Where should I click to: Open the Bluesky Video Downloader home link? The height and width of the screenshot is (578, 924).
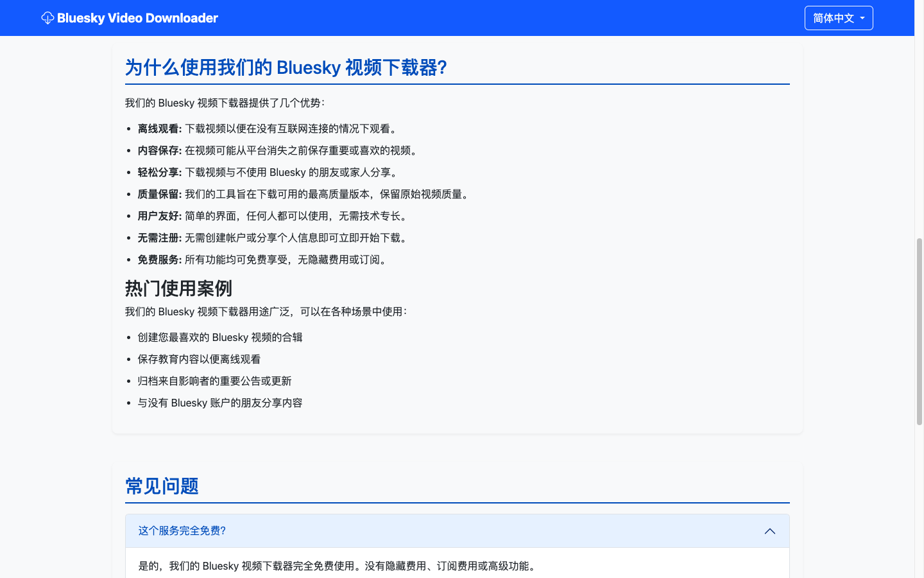[130, 18]
